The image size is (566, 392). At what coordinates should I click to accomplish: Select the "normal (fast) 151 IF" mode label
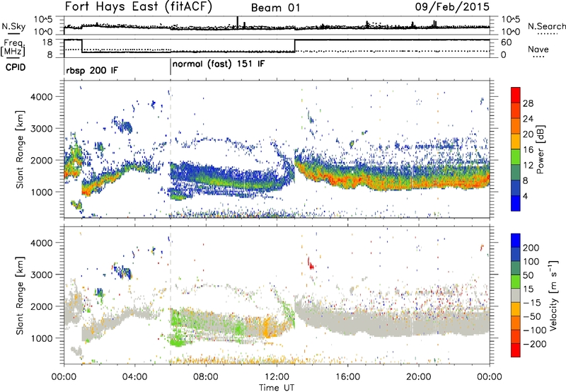pyautogui.click(x=219, y=64)
